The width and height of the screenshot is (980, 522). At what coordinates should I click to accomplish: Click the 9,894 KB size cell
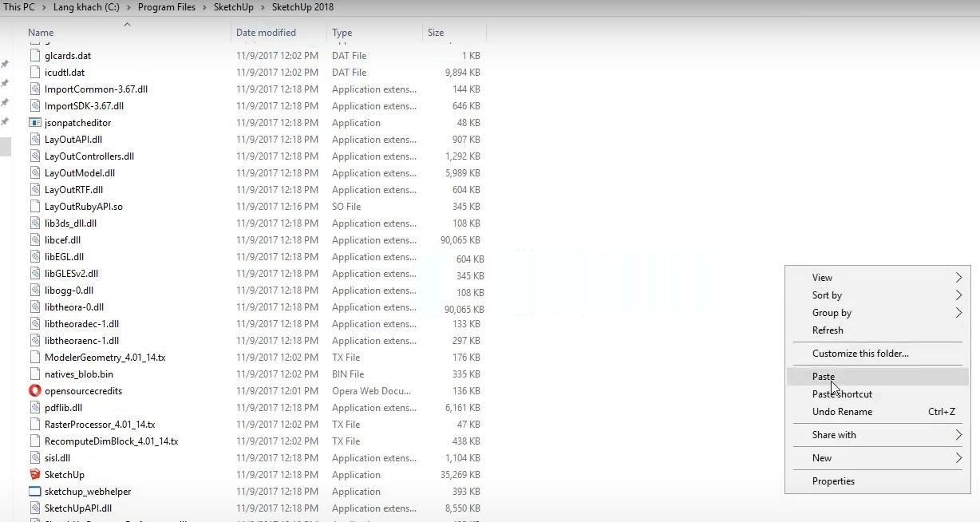[x=463, y=73]
